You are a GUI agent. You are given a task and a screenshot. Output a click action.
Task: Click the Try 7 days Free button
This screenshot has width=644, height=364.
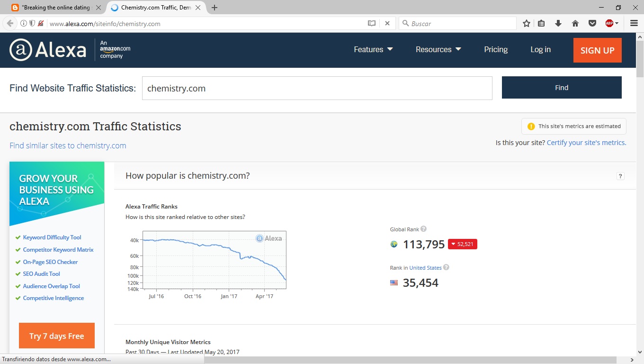click(x=57, y=336)
